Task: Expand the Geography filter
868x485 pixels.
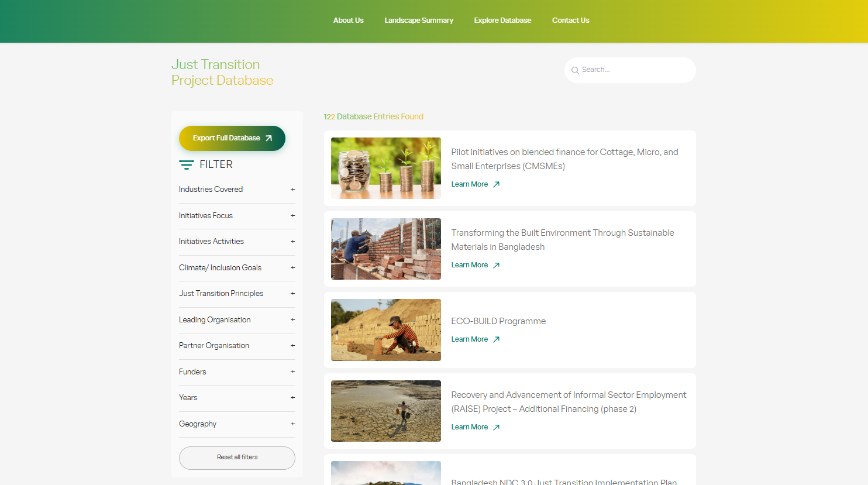Action: tap(237, 424)
